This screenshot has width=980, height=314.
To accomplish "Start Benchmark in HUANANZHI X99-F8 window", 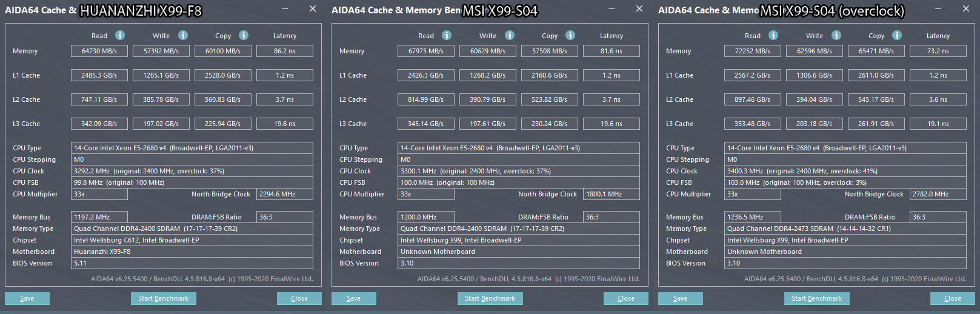I will [164, 298].
